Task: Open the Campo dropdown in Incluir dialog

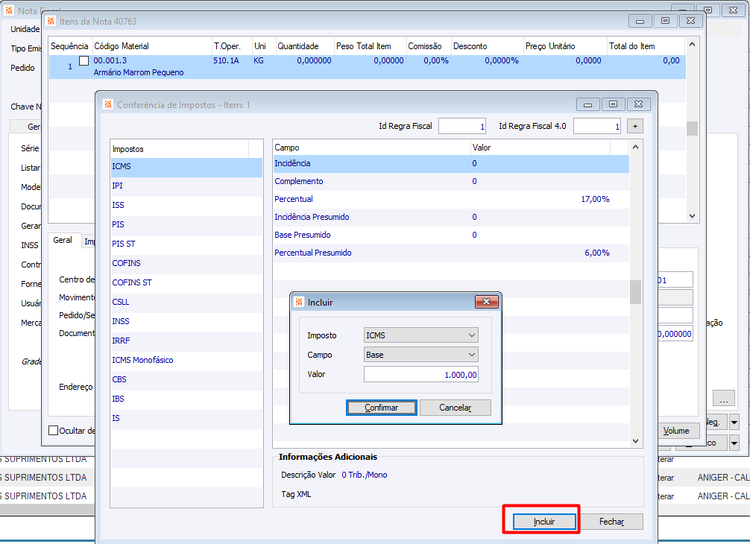Action: 421,355
